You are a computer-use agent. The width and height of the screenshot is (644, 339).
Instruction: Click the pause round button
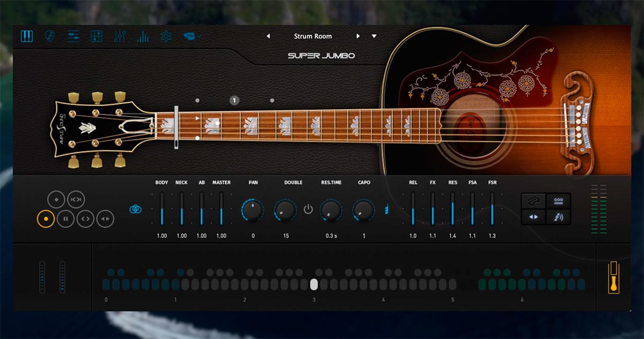[x=65, y=219]
